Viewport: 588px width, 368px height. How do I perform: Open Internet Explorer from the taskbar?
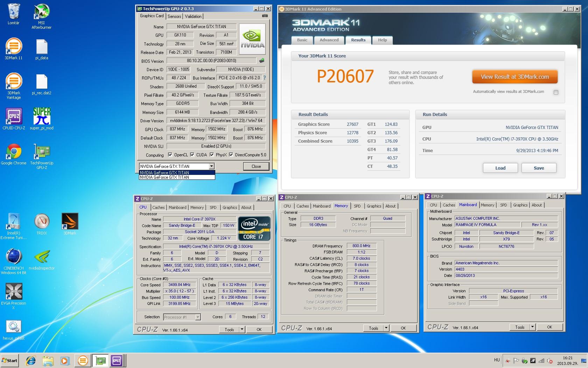pos(31,361)
